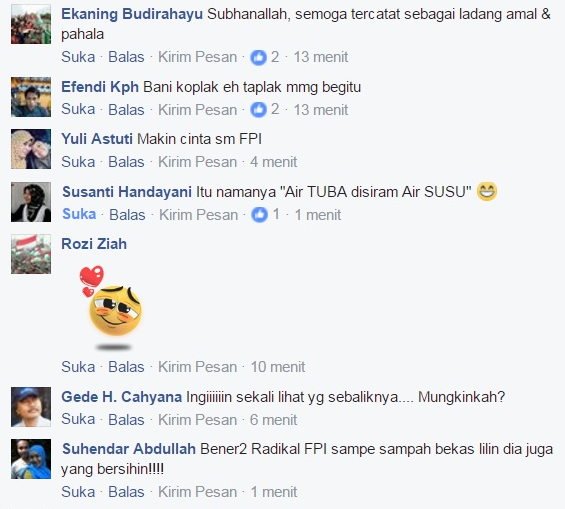565x509 pixels.
Task: Click the 13 menit timestamp on Ekaning's comment
Action: click(321, 57)
